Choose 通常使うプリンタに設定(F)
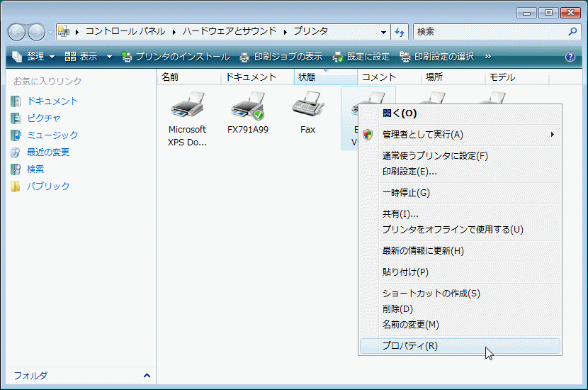This screenshot has height=390, width=588. pos(460,156)
